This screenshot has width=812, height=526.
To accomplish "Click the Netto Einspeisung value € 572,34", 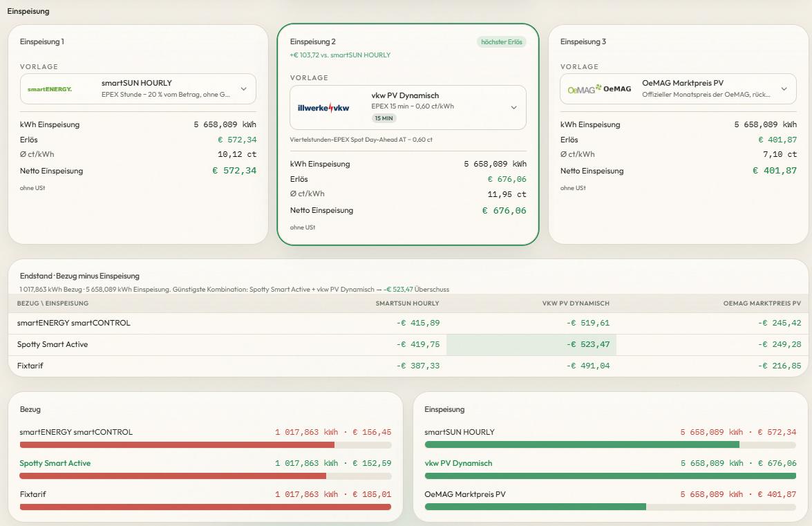I will pos(234,170).
